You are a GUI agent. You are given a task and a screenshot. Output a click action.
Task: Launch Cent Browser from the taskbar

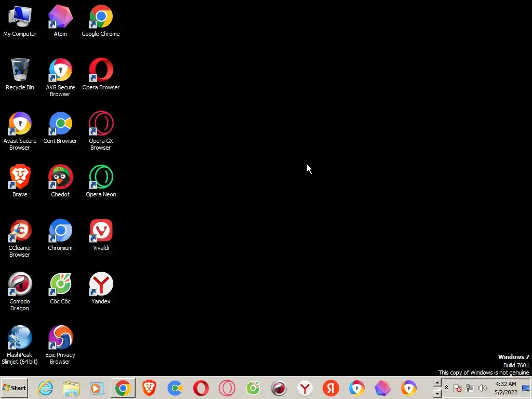[175, 388]
